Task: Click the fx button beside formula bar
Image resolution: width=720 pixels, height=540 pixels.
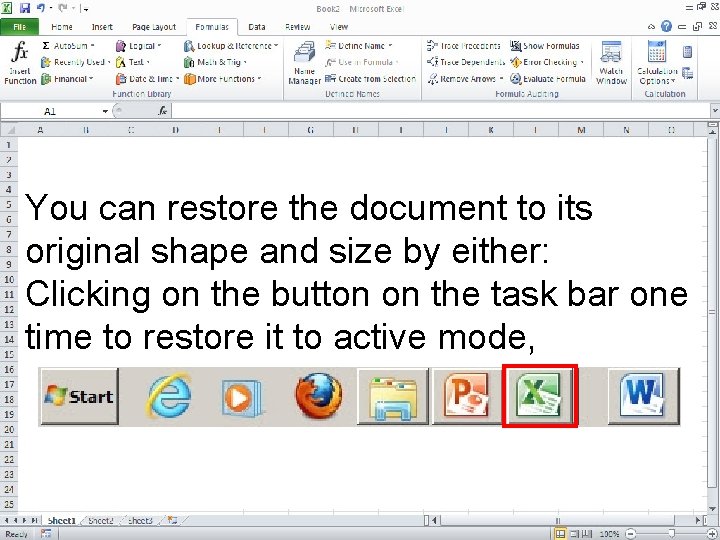Action: point(163,111)
